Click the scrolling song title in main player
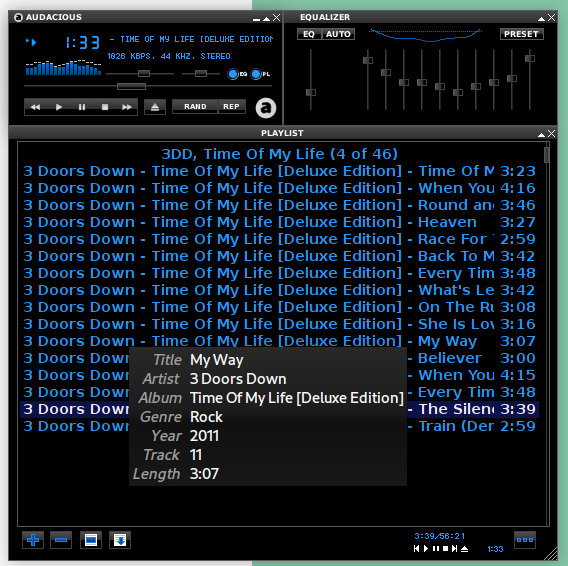568x566 pixels. [192, 39]
